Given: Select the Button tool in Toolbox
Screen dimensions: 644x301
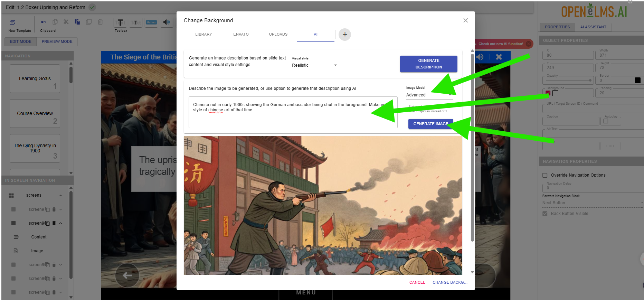Looking at the screenshot, I should (151, 22).
